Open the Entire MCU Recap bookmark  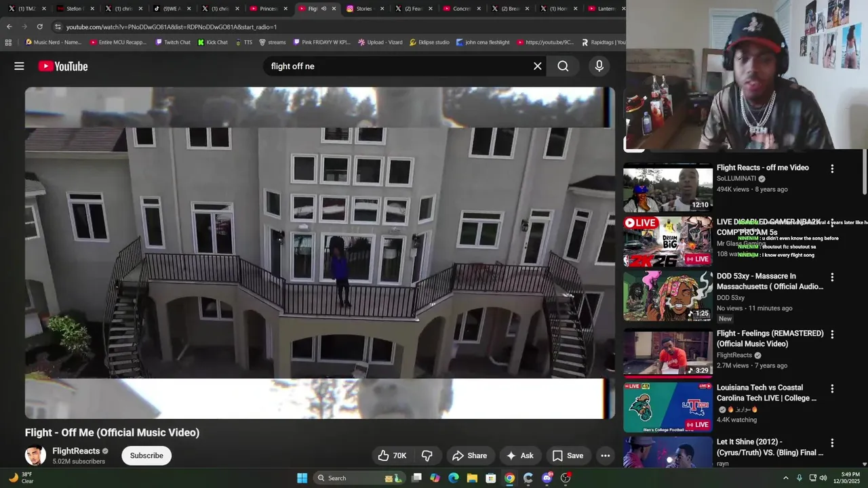[x=118, y=42]
